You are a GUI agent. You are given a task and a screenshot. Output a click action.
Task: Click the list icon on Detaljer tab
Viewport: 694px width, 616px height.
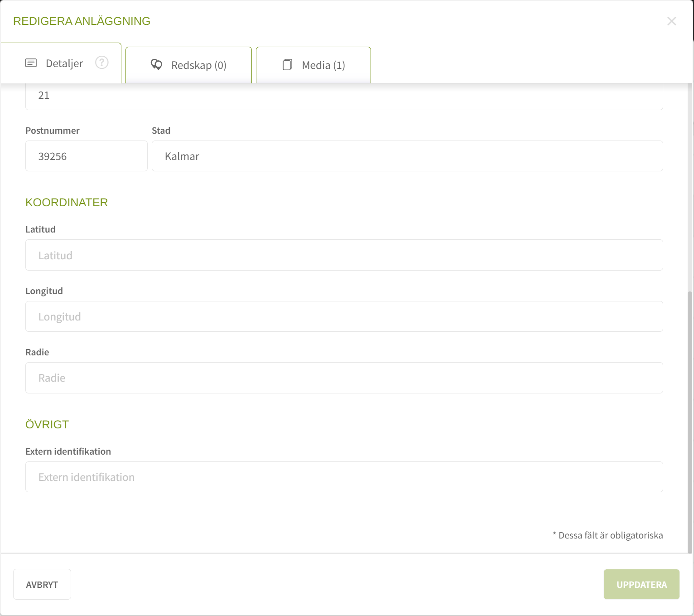31,63
